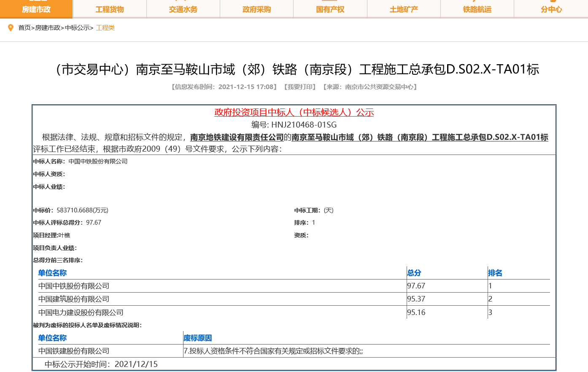Open the 交通水务 tab

pos(183,9)
